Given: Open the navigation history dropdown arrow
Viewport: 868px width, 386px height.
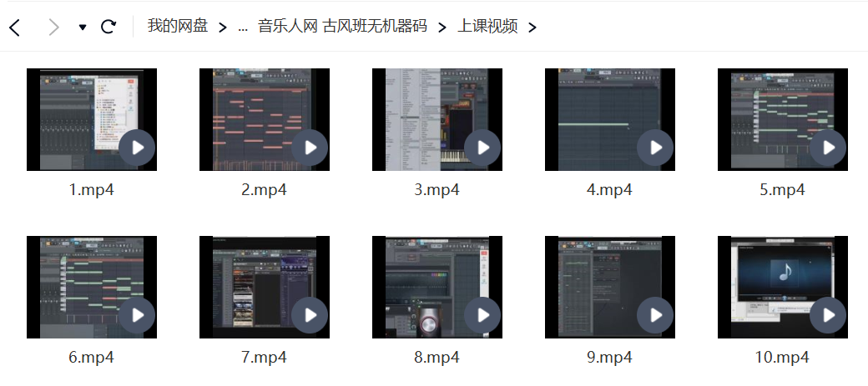Looking at the screenshot, I should click(83, 28).
